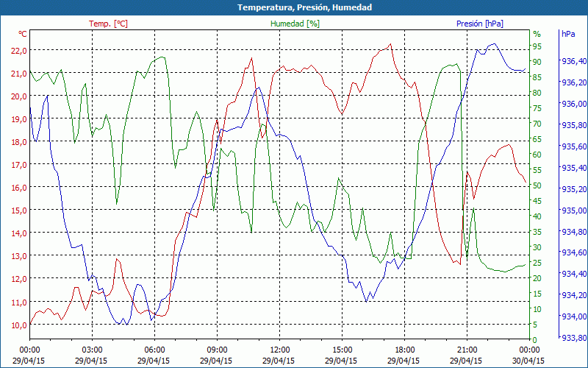This screenshot has height=368, width=588.
Task: Click the 935,80 pressure axis value
Action: pyautogui.click(x=574, y=125)
